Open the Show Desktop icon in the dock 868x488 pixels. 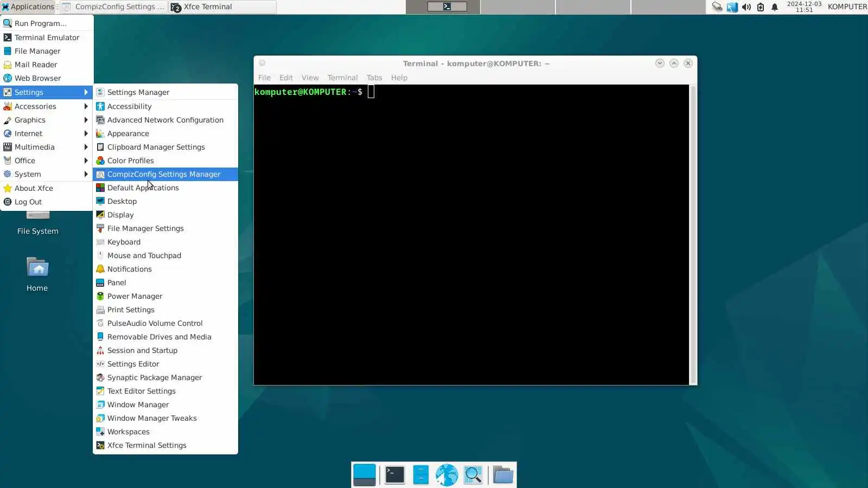click(364, 474)
